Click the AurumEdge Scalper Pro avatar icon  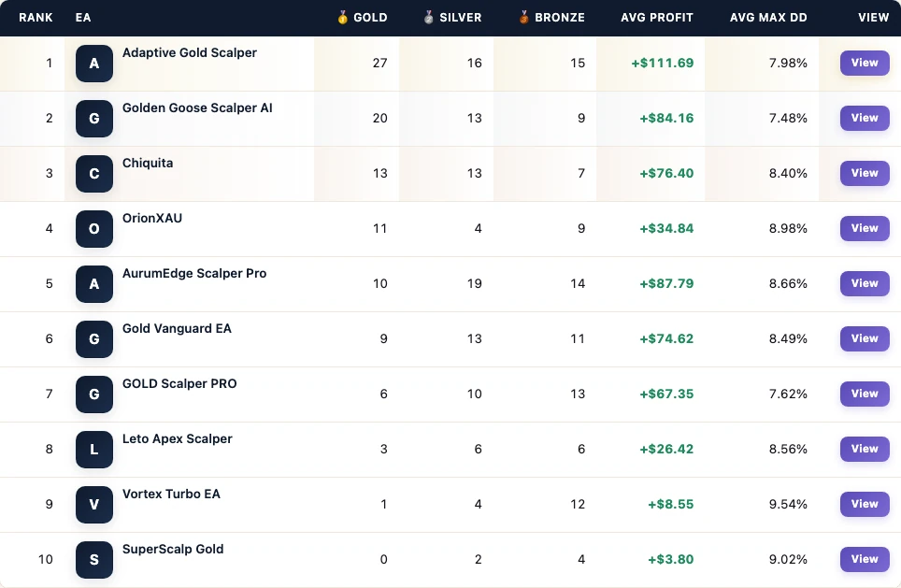[x=94, y=284]
